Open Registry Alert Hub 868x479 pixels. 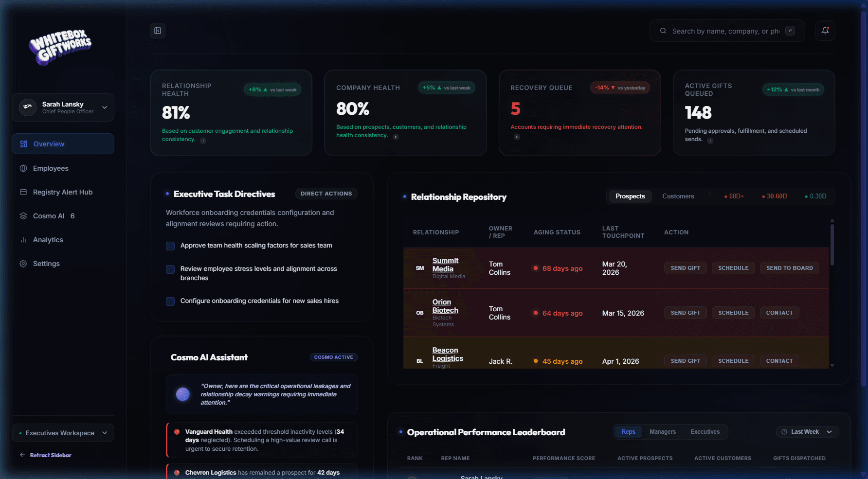(63, 192)
